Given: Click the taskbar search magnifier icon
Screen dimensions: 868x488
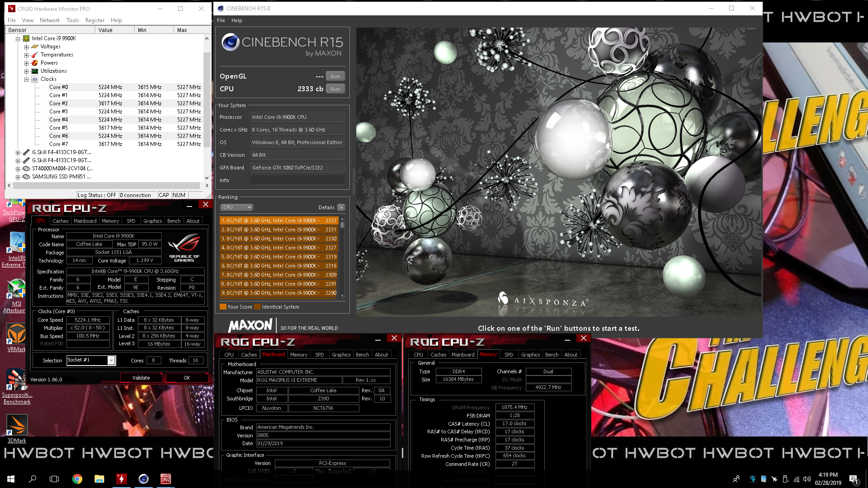Looking at the screenshot, I should pyautogui.click(x=33, y=479).
